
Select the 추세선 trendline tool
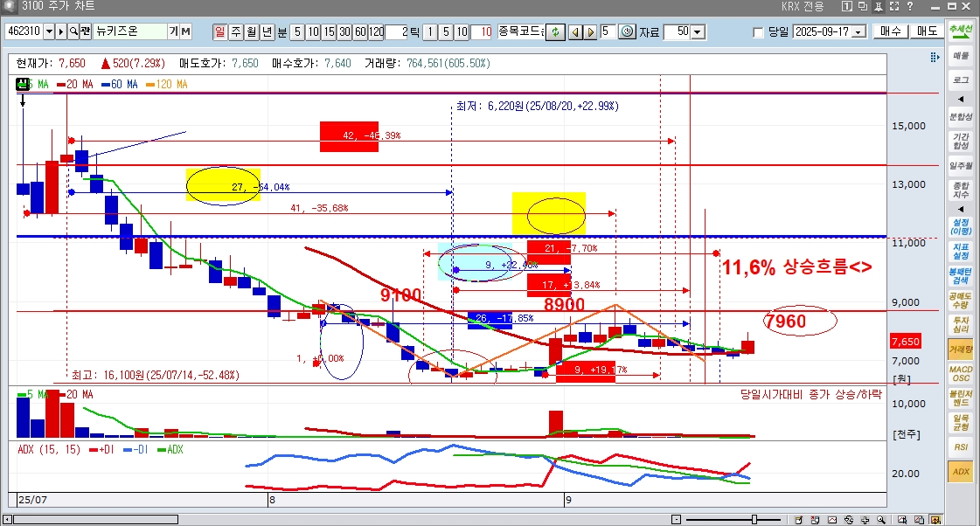click(961, 31)
